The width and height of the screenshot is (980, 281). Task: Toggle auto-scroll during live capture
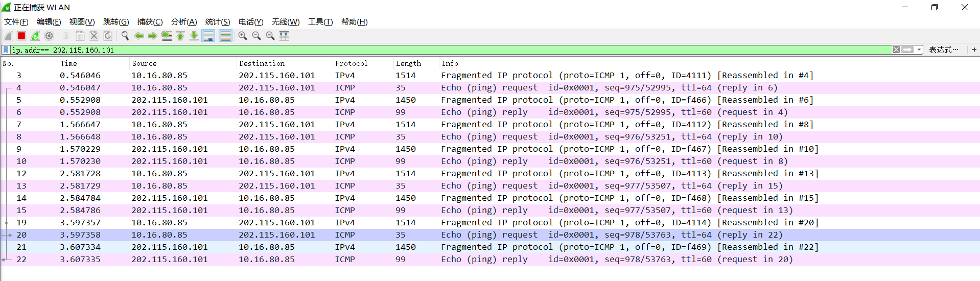[208, 36]
